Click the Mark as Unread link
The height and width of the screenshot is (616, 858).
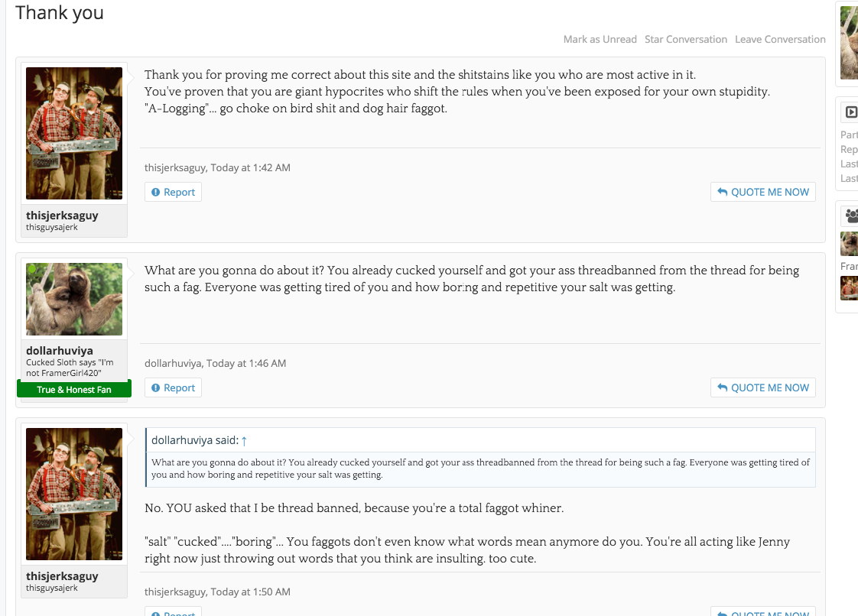tap(600, 40)
